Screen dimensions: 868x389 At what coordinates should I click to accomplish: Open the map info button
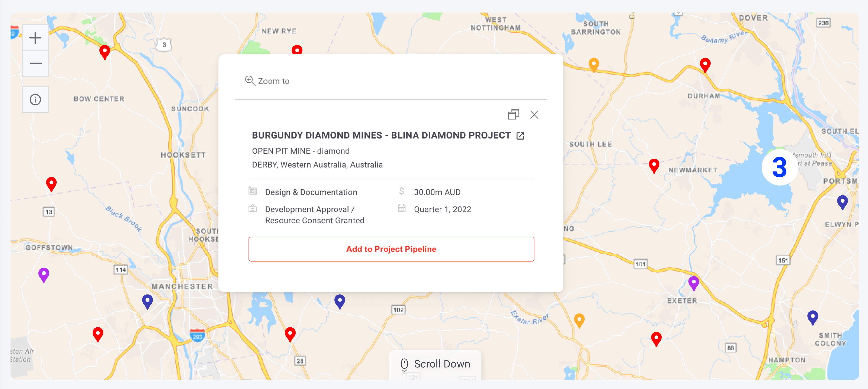(x=35, y=100)
